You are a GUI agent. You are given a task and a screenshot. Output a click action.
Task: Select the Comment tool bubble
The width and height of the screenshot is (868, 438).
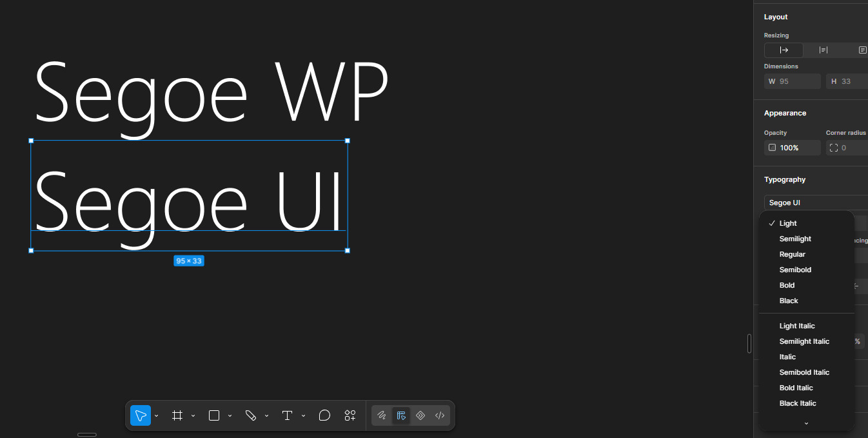pyautogui.click(x=324, y=415)
